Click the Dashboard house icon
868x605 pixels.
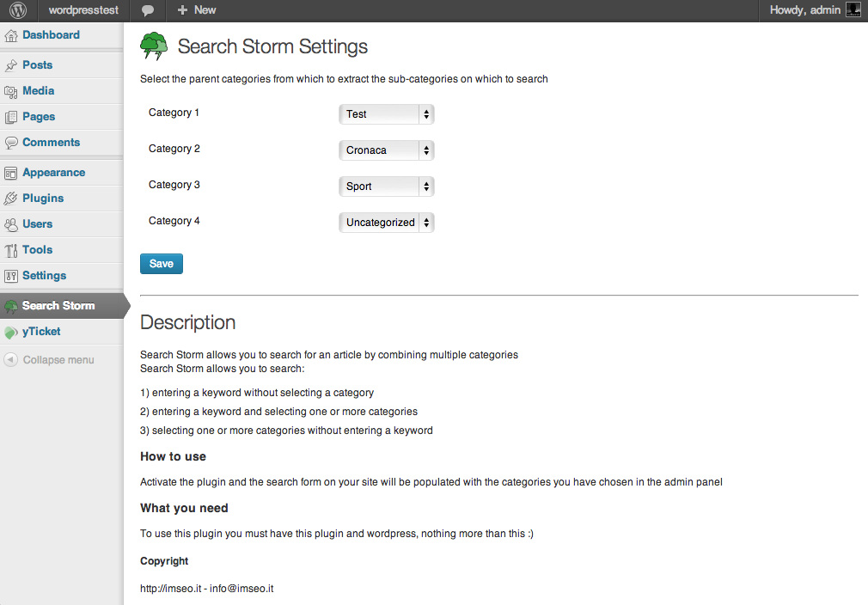11,36
